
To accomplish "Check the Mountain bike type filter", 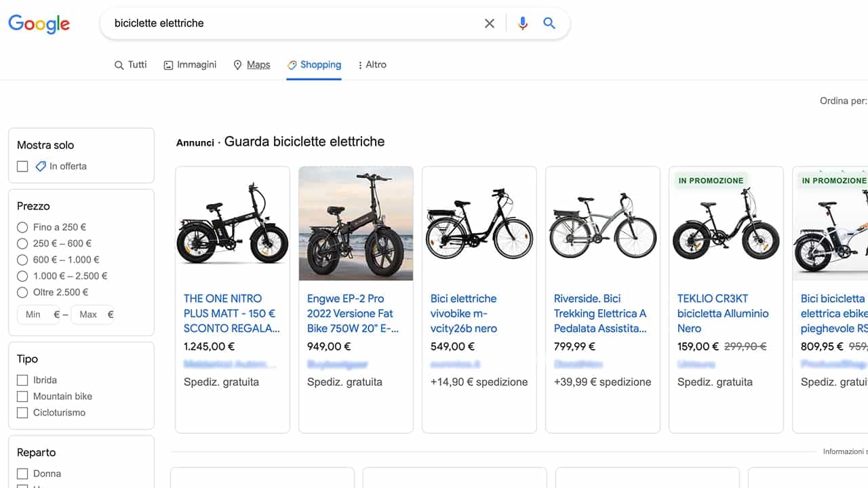I will pos(22,396).
